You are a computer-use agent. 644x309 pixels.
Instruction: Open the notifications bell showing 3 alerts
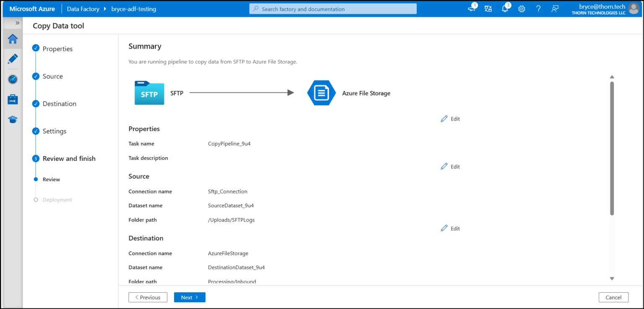[505, 8]
